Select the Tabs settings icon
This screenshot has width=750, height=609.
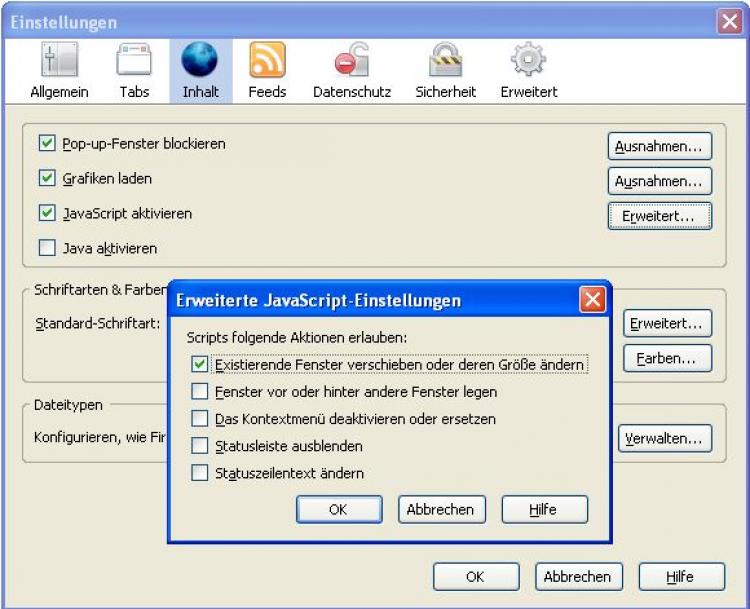[134, 62]
